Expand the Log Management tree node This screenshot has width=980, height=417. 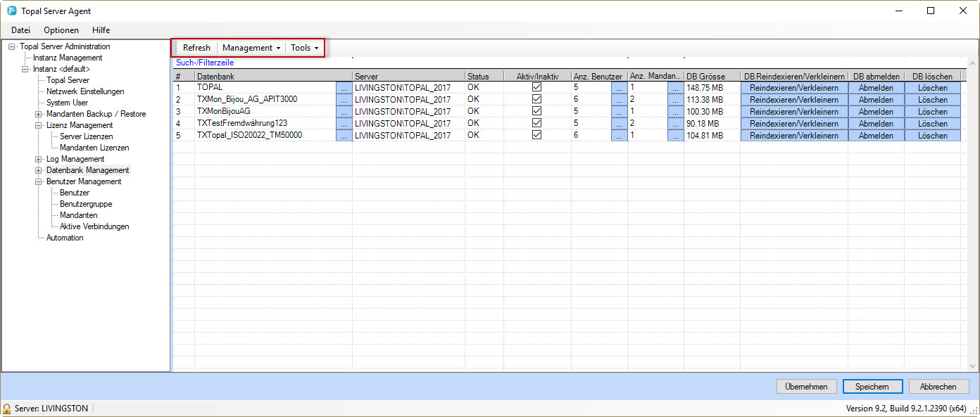(x=39, y=159)
